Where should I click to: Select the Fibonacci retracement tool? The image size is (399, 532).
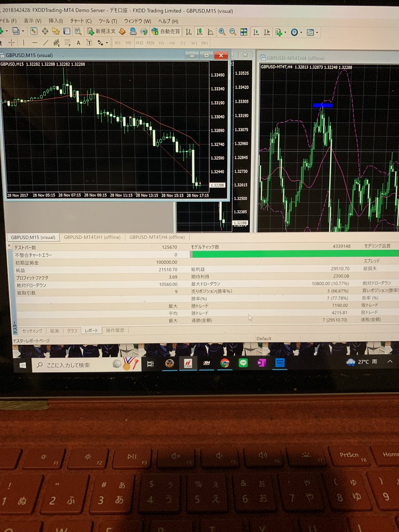pos(67,43)
